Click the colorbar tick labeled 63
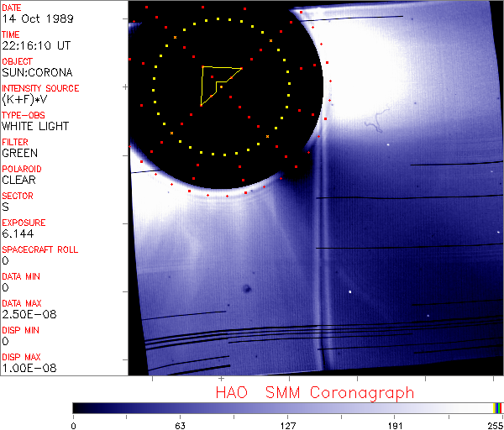 [x=180, y=426]
